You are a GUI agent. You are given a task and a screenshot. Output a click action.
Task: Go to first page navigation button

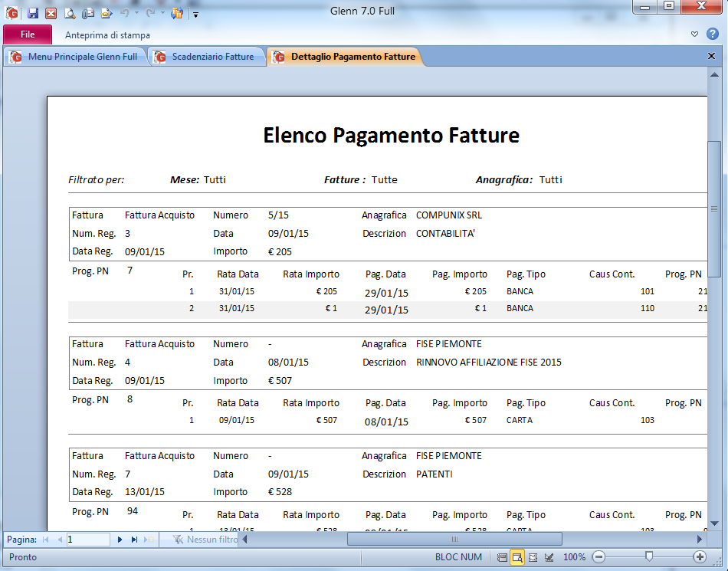tap(45, 540)
